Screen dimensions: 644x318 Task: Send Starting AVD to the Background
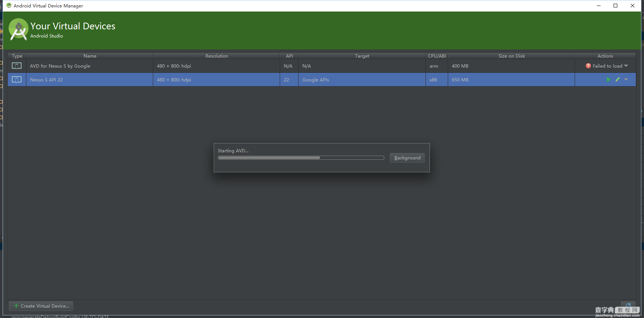click(407, 158)
